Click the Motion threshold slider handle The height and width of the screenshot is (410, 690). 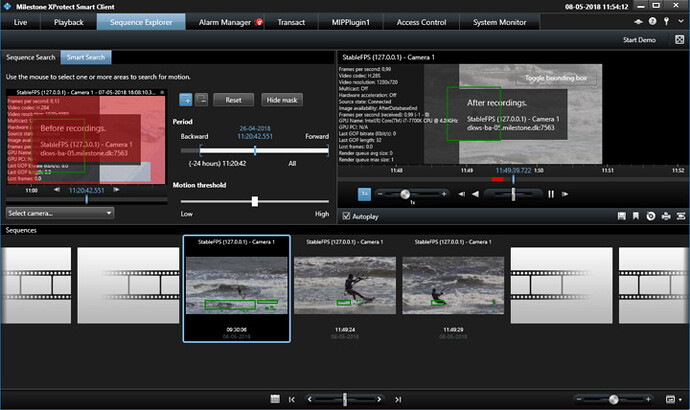[255, 201]
